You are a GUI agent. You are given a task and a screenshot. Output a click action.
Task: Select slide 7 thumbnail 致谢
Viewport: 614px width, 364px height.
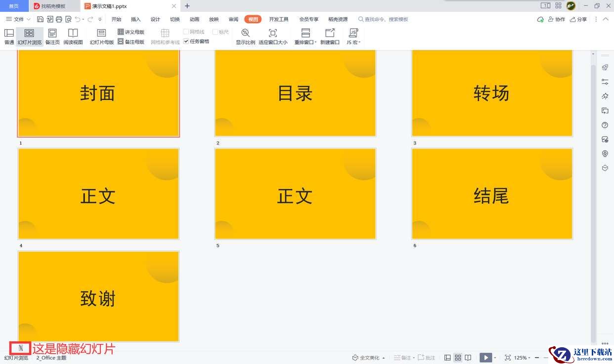(98, 296)
